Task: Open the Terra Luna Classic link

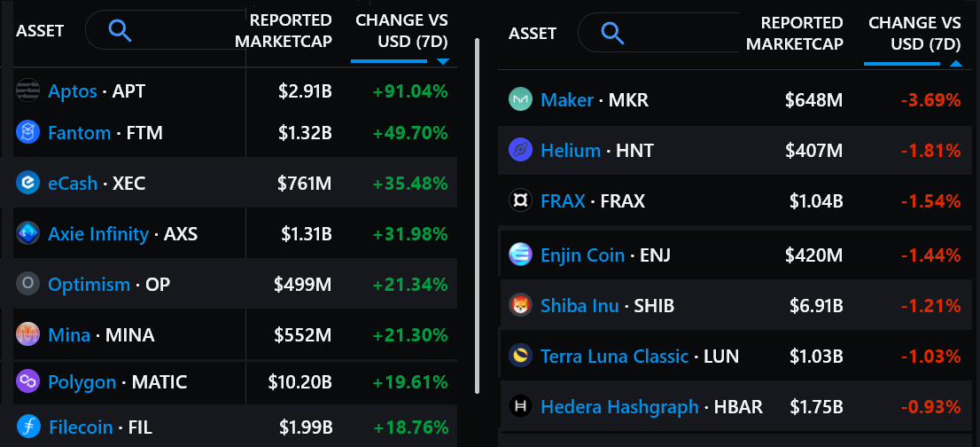Action: tap(614, 356)
